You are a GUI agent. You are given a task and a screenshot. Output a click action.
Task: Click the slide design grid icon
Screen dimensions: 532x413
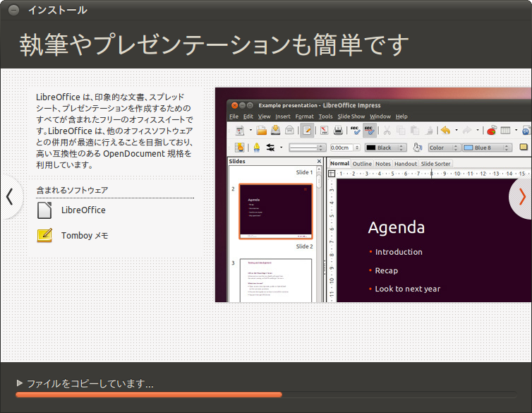click(x=239, y=148)
